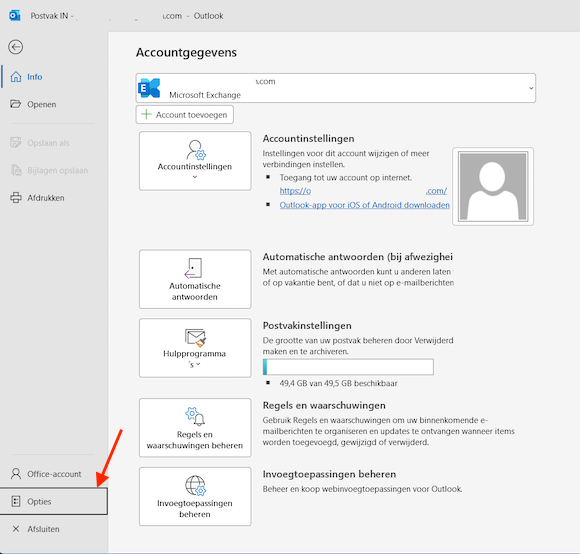
Task: Open Outlook-app voor iOS of Android downloaden link
Action: coord(364,205)
